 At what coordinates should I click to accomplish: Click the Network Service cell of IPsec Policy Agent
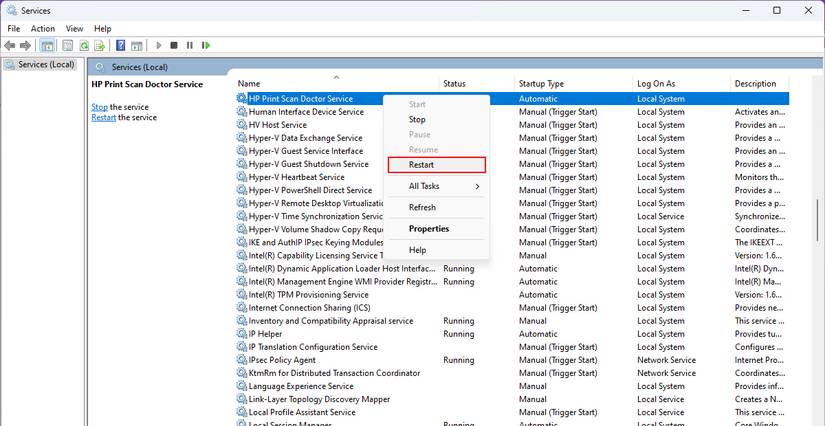(x=666, y=360)
